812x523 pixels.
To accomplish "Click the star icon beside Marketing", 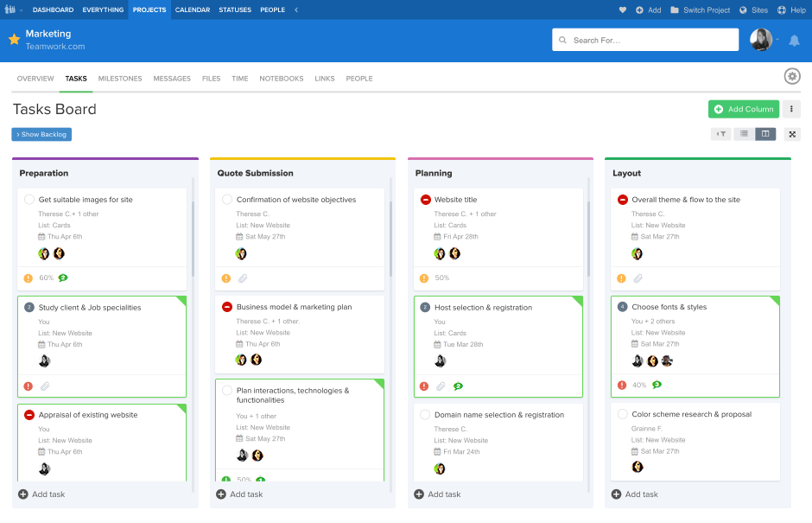I will click(x=14, y=40).
